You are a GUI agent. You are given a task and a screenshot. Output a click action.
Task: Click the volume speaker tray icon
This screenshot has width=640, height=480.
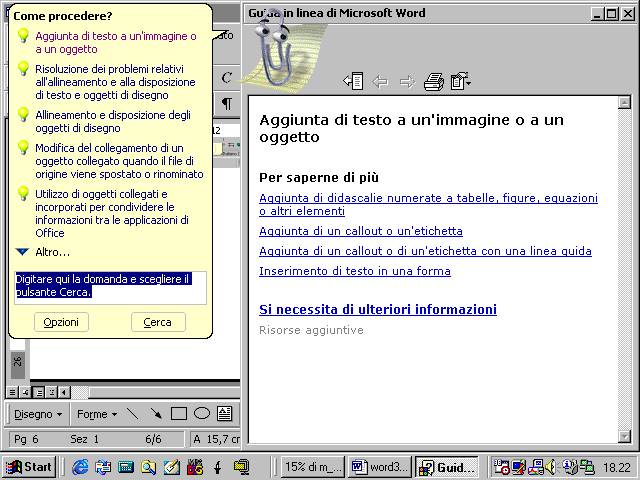(551, 467)
